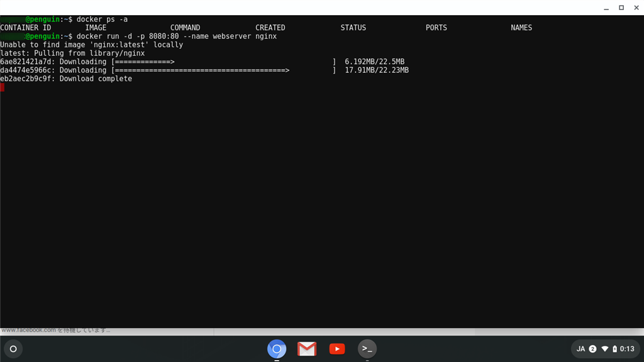Click 'Unable to find image' message line

pyautogui.click(x=92, y=45)
